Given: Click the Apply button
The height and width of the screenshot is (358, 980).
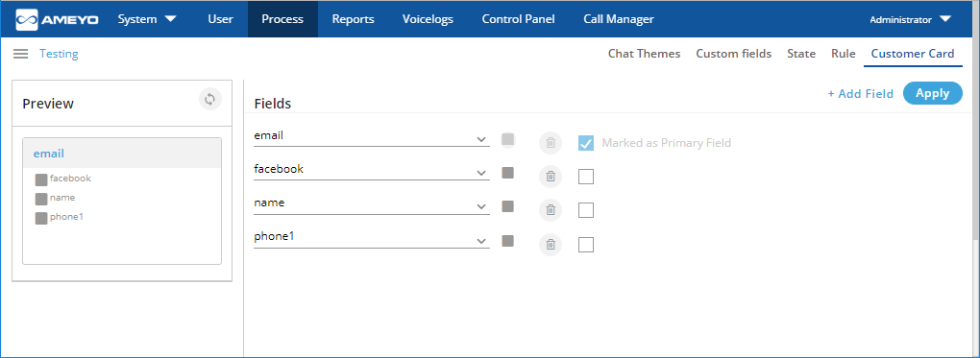Looking at the screenshot, I should [x=933, y=93].
